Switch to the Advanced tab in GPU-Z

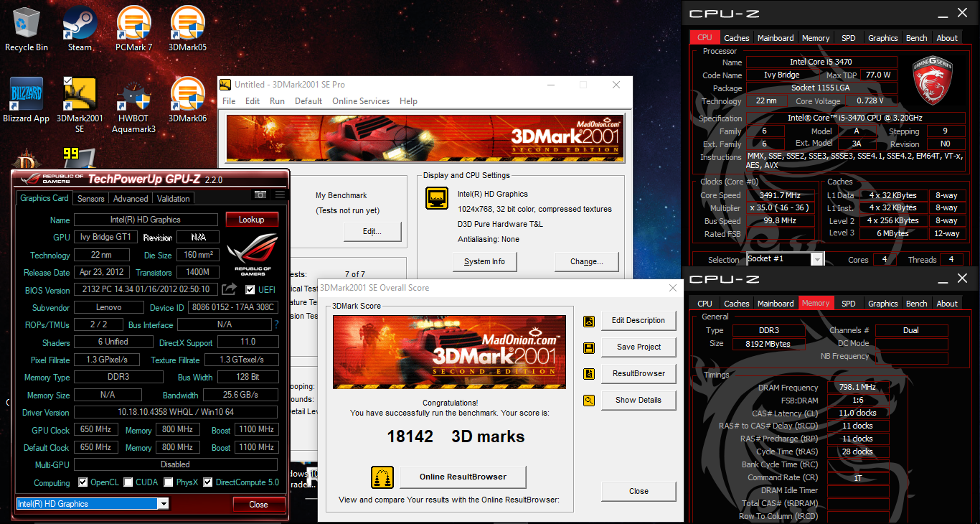pos(131,199)
